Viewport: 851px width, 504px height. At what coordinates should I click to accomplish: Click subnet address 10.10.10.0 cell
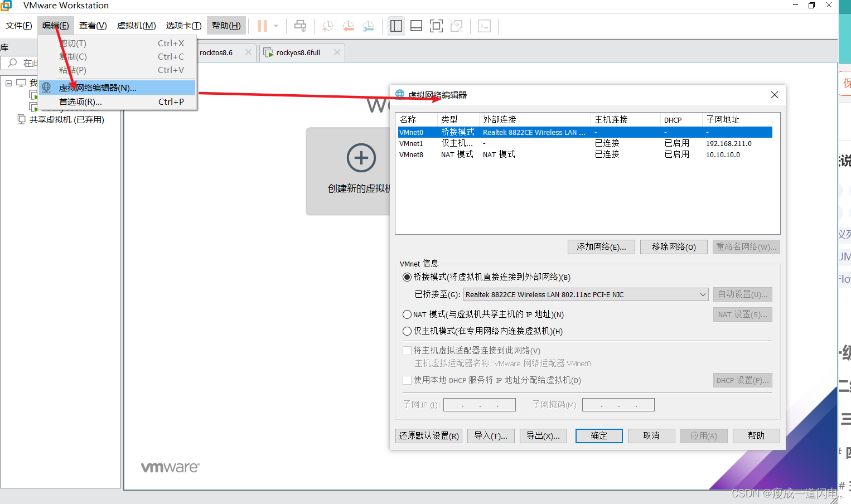tap(723, 154)
